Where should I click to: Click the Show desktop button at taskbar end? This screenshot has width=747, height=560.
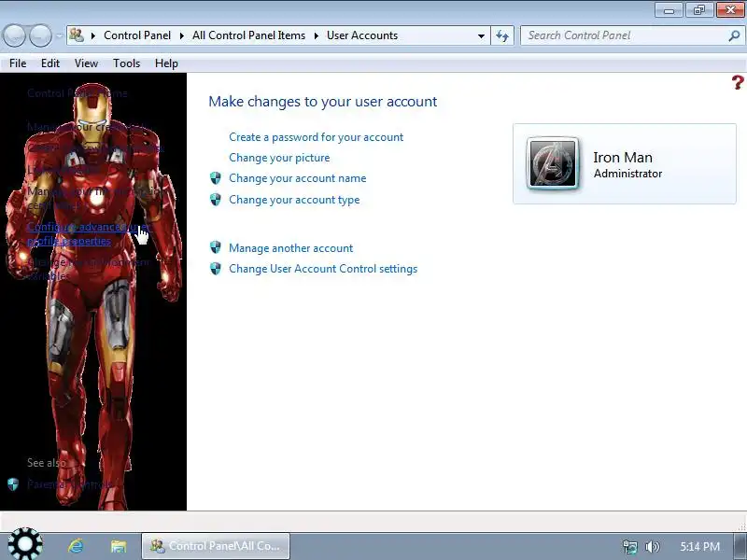click(x=740, y=546)
